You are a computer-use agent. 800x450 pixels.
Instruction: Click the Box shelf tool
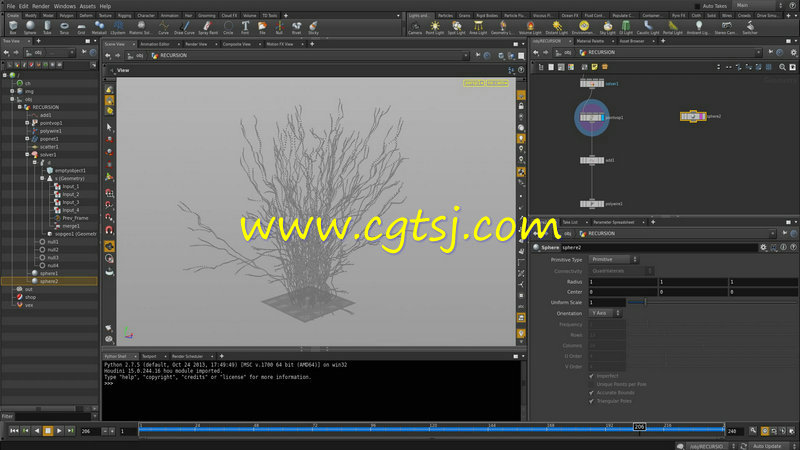tap(13, 27)
